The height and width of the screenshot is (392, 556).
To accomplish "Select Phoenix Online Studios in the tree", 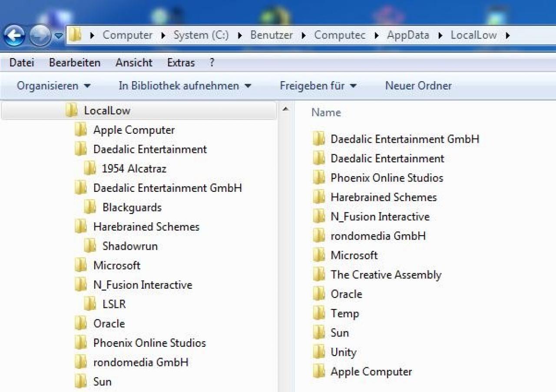I will click(149, 343).
